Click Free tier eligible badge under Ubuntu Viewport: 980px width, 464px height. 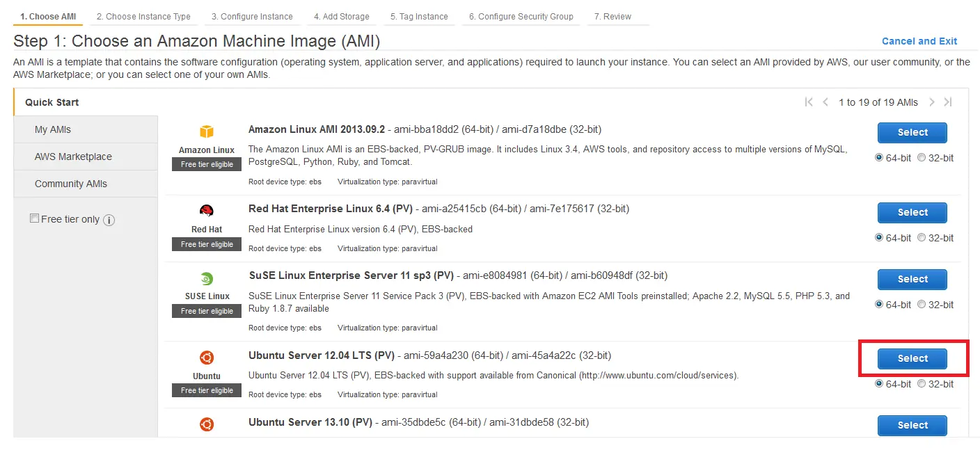coord(207,390)
